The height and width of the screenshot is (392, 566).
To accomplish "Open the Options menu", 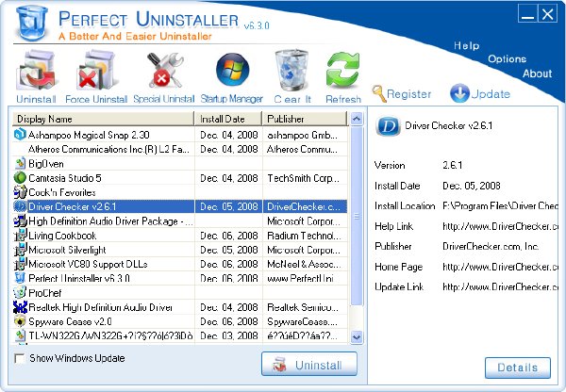I will tap(507, 58).
